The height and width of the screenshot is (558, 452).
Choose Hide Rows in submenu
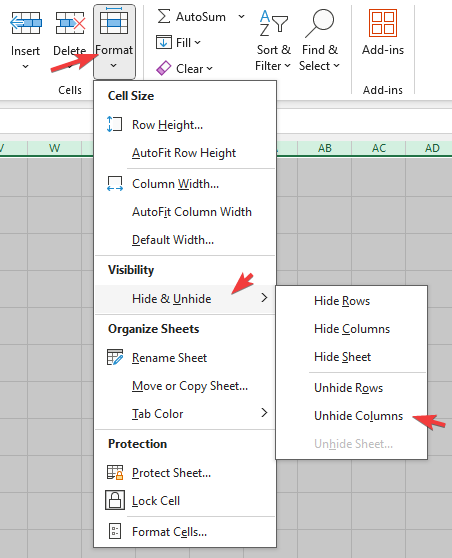342,301
